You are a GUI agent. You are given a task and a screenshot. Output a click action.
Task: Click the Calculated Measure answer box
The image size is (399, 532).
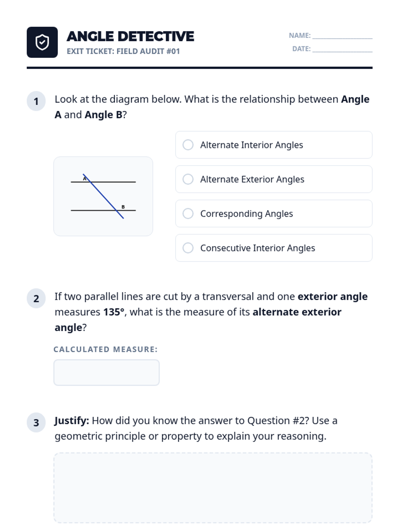[106, 372]
